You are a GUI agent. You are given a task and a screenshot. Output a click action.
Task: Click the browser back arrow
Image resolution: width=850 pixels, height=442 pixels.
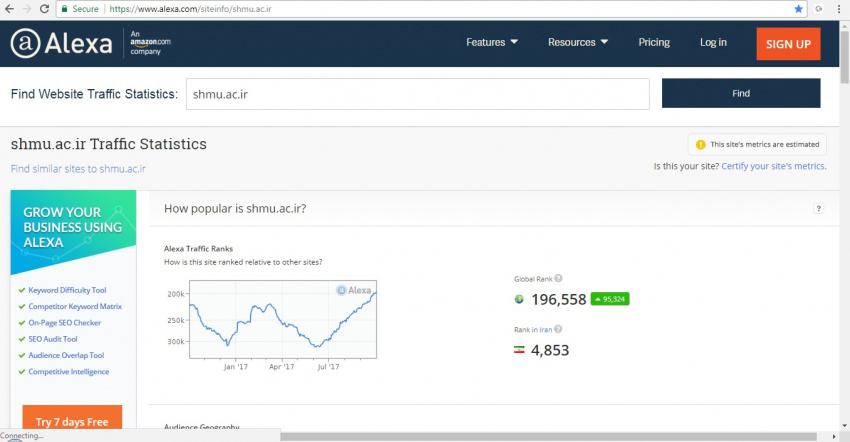(x=9, y=9)
